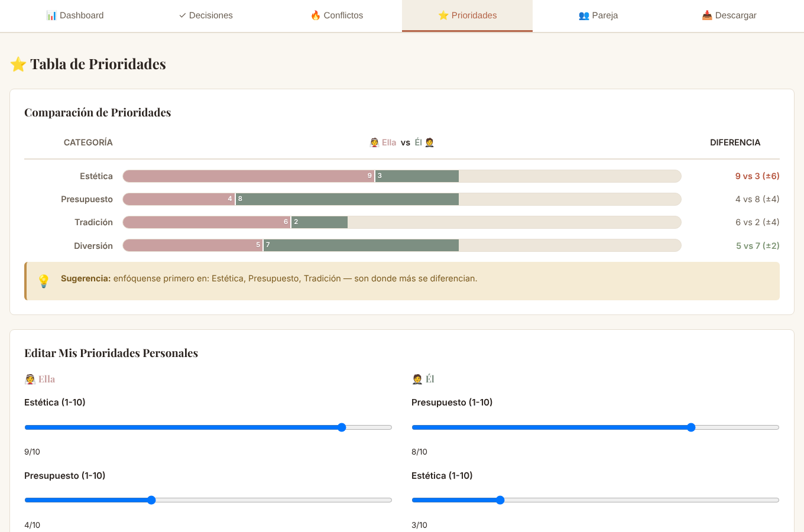Click the star icon beside Tabla de Prioridades
The image size is (804, 532).
click(x=18, y=64)
